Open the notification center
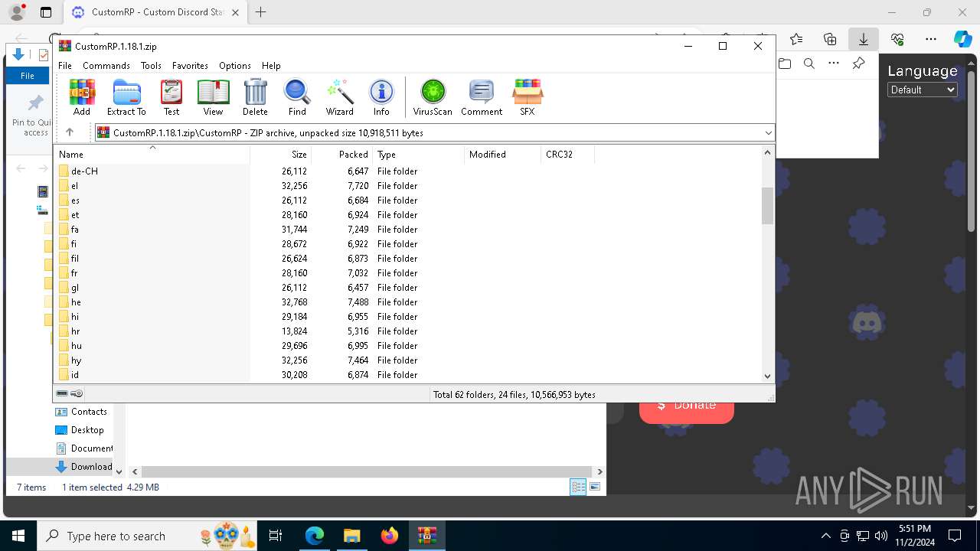The height and width of the screenshot is (551, 980). (955, 536)
